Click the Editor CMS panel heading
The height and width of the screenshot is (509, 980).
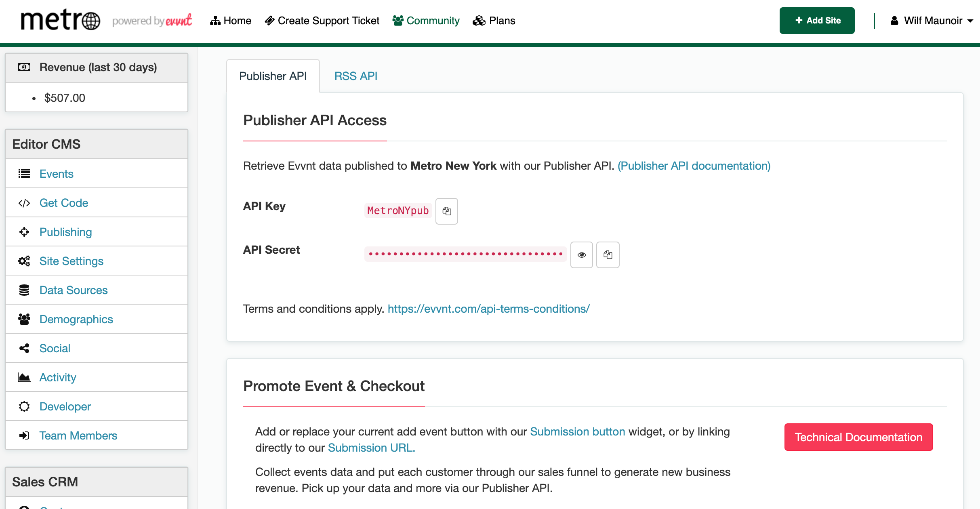pyautogui.click(x=97, y=144)
